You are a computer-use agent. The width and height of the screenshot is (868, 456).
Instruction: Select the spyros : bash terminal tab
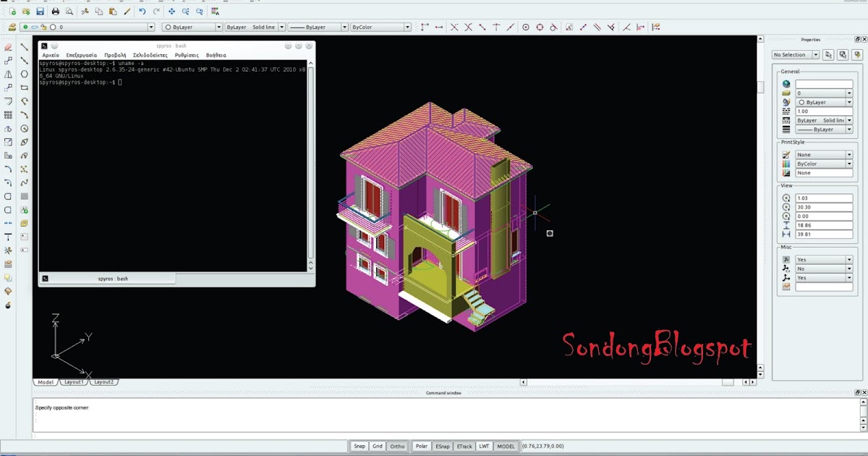[106, 278]
